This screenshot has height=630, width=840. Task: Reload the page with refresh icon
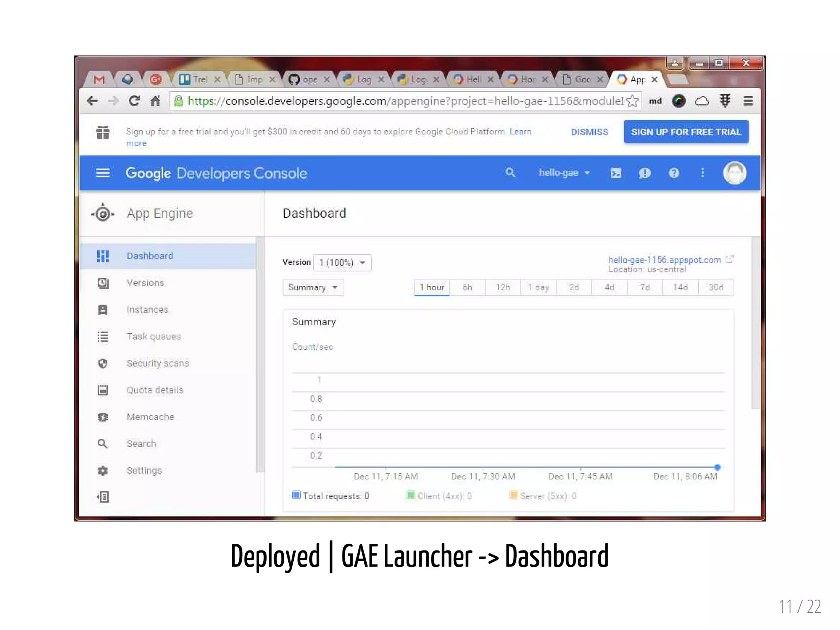tap(134, 101)
